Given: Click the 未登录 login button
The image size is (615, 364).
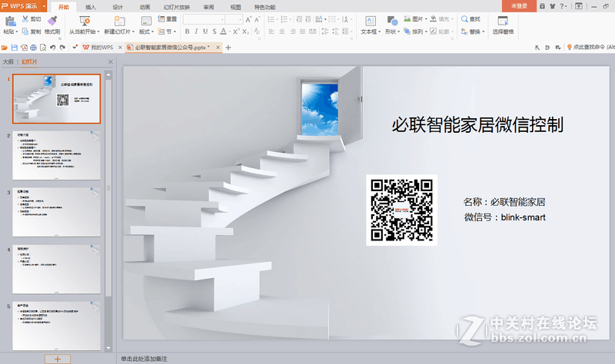Looking at the screenshot, I should click(x=519, y=6).
